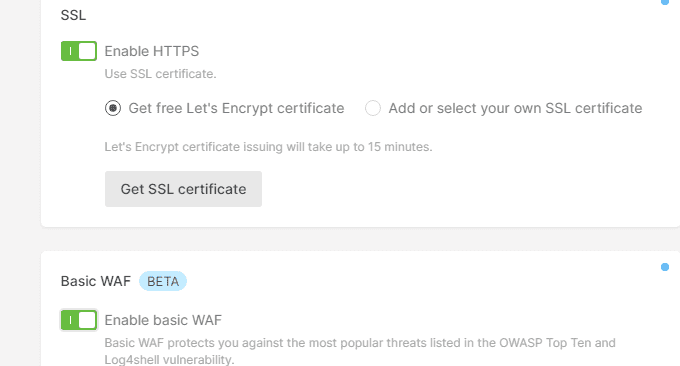
Task: Click the gray gap between SSL and WAF panels
Action: click(x=360, y=239)
